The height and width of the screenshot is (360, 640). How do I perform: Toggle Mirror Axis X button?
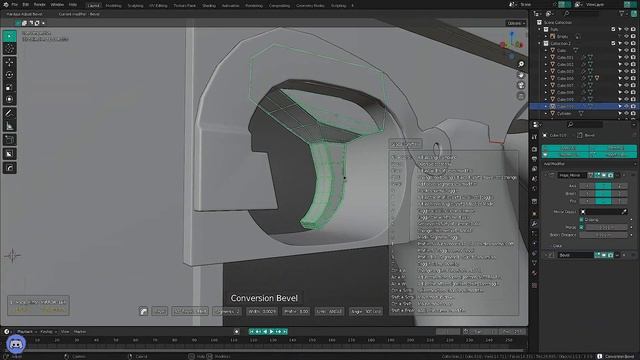pos(587,186)
